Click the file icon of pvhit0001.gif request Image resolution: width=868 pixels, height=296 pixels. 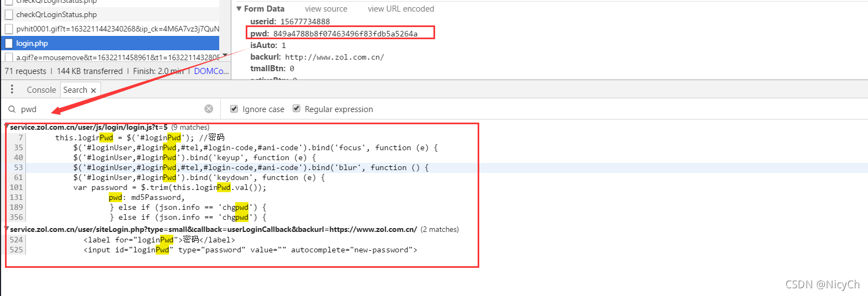[x=8, y=29]
